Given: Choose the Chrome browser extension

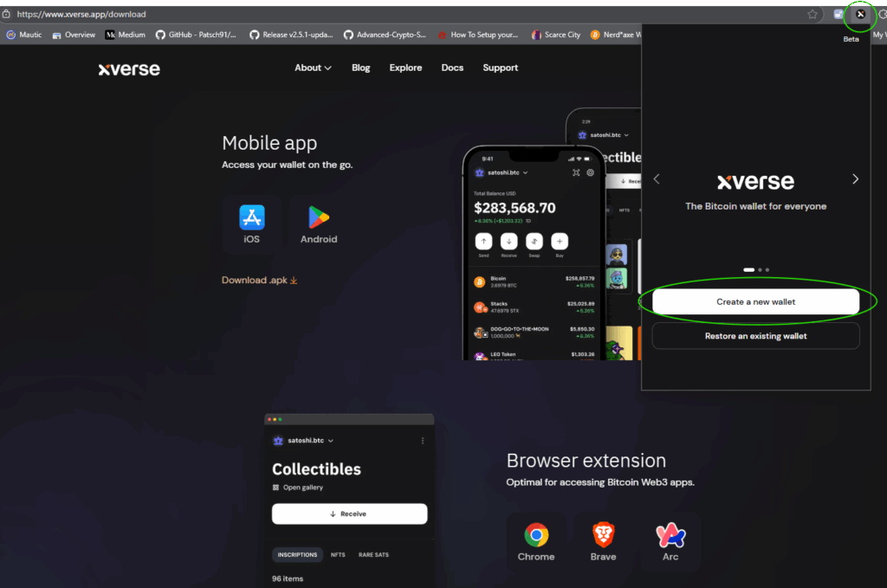Looking at the screenshot, I should (536, 541).
